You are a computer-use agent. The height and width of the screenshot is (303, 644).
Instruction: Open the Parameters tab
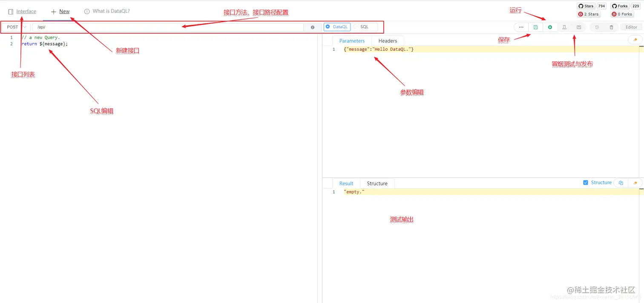point(352,41)
